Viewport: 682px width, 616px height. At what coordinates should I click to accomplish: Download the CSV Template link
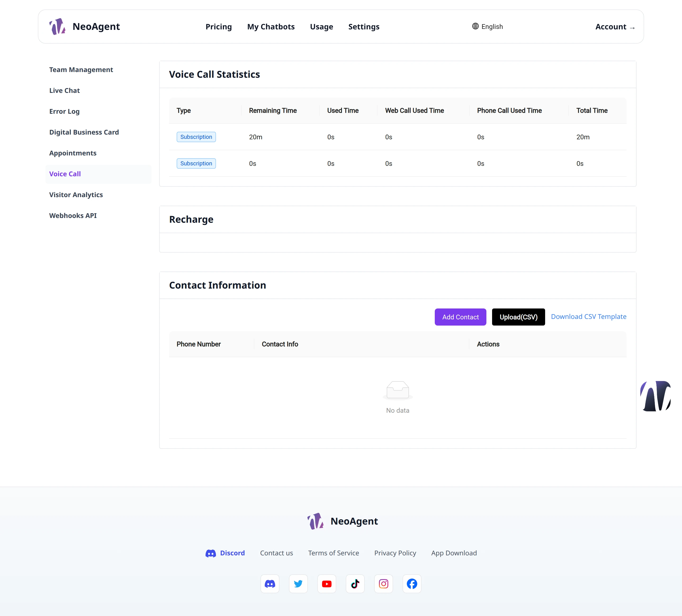[x=588, y=317]
